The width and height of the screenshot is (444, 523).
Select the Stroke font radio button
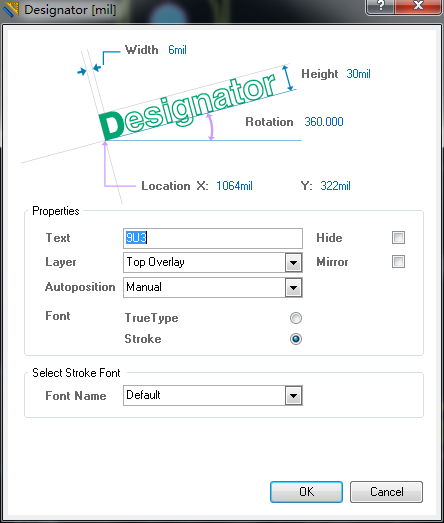[296, 339]
